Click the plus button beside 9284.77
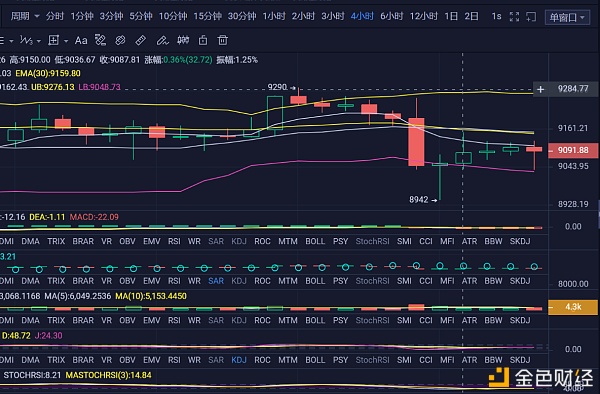The width and height of the screenshot is (600, 394). (540, 89)
